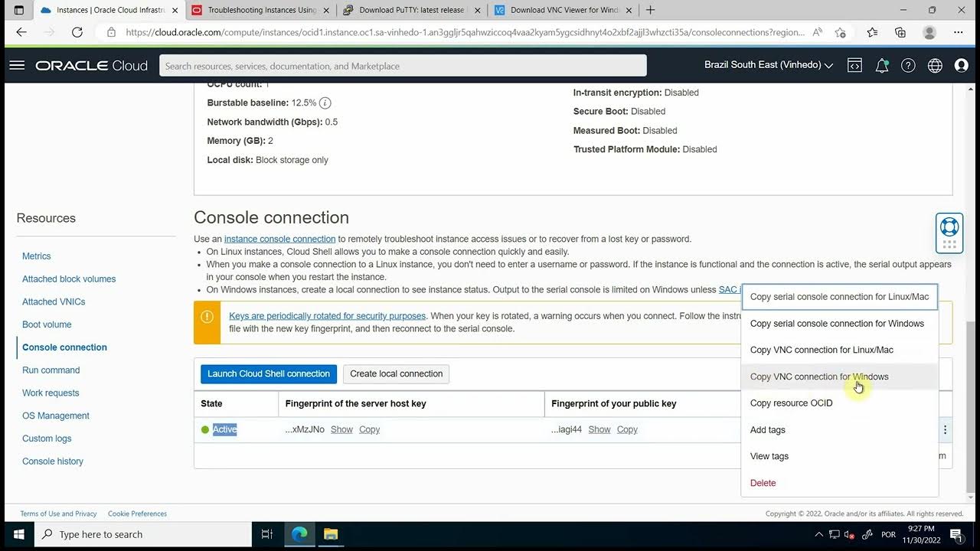Select Copy serial console connection for Windows

(x=840, y=324)
